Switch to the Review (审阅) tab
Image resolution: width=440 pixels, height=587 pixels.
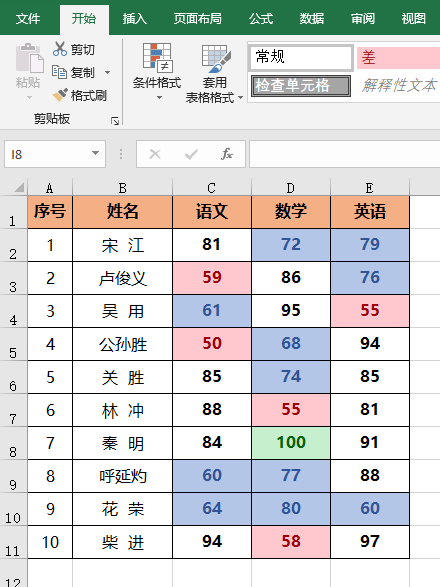point(362,18)
